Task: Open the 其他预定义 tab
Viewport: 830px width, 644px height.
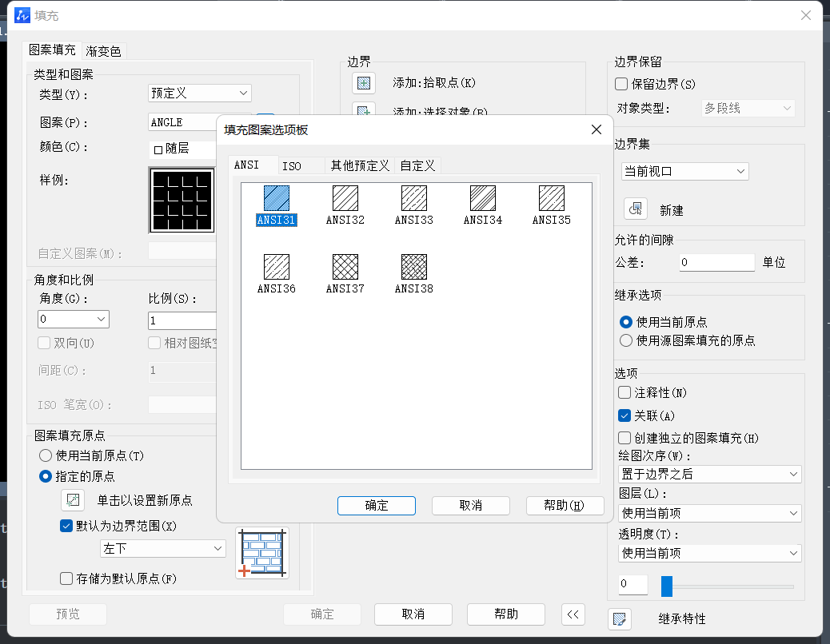Action: (x=360, y=166)
